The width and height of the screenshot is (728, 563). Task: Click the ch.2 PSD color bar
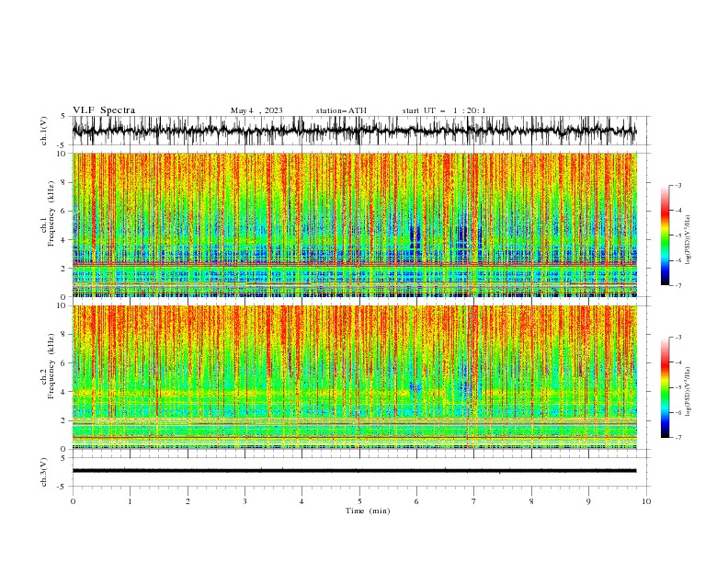coord(665,387)
